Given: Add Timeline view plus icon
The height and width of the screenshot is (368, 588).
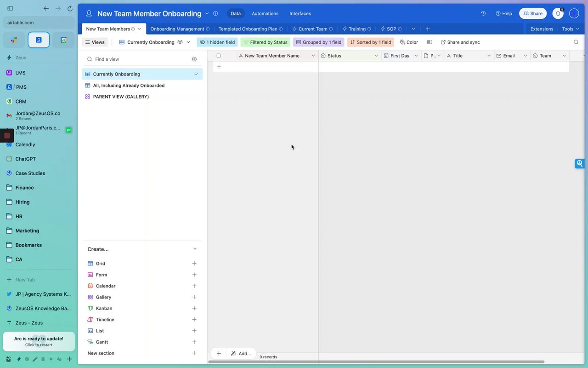Looking at the screenshot, I should tap(194, 319).
